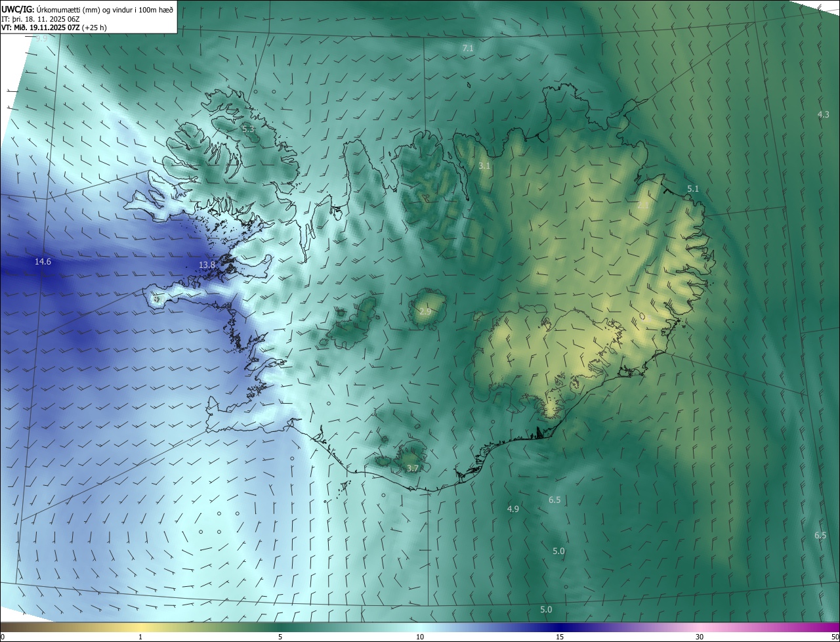The image size is (840, 642).
Task: Click the colorbar tick labeled 10
Action: click(x=420, y=637)
